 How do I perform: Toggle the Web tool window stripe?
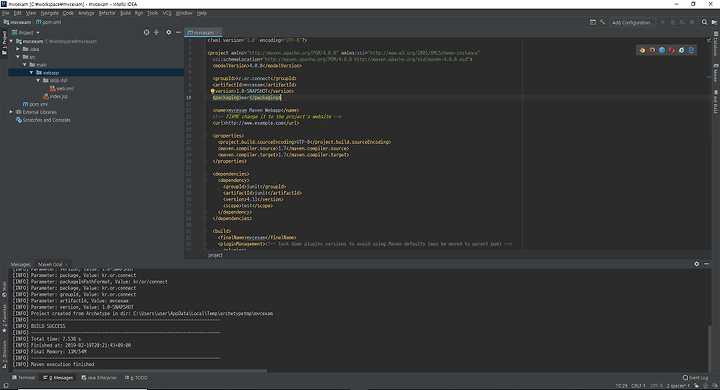pyautogui.click(x=4, y=289)
